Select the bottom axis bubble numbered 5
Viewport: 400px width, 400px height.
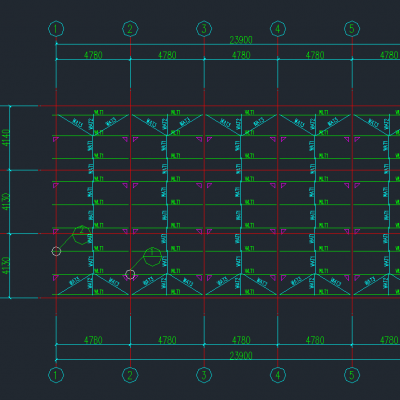click(x=352, y=375)
